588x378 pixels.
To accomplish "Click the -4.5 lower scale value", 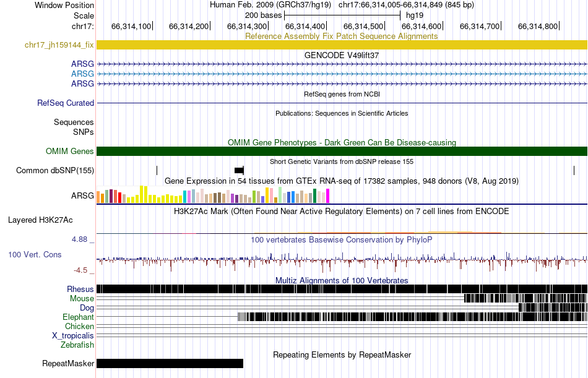I will tap(80, 270).
